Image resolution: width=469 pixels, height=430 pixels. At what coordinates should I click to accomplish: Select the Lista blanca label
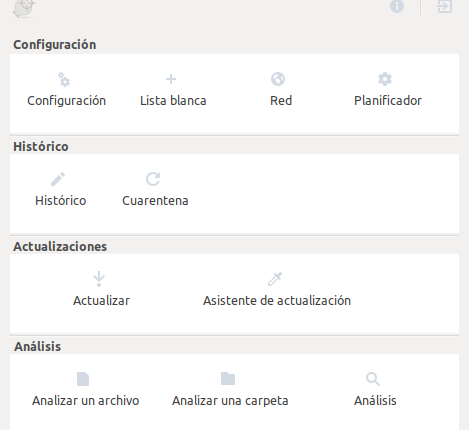click(x=173, y=100)
